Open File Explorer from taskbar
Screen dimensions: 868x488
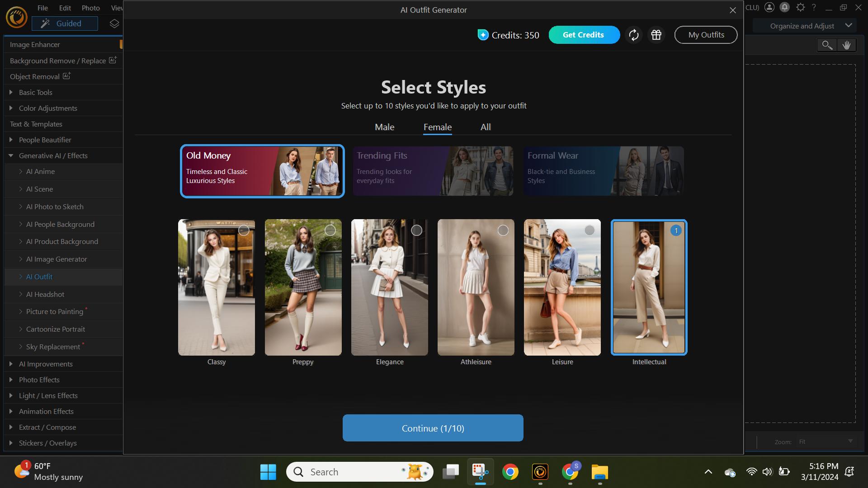[600, 472]
